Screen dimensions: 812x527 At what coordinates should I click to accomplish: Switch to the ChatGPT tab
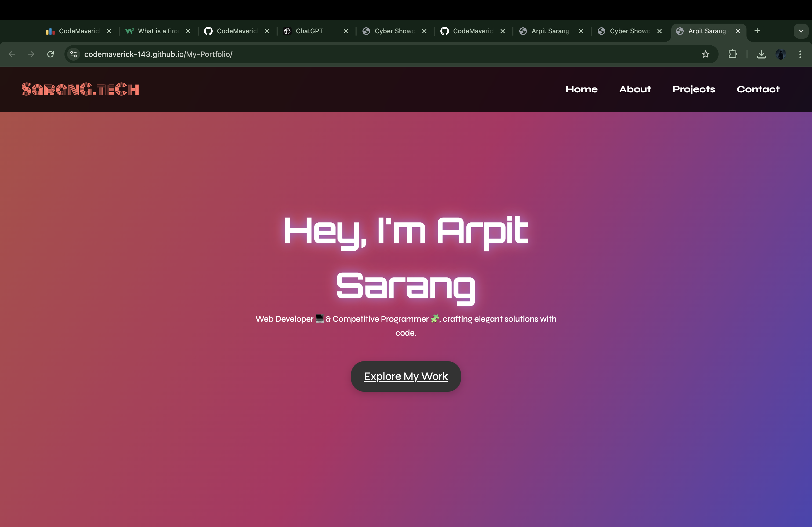(316, 31)
